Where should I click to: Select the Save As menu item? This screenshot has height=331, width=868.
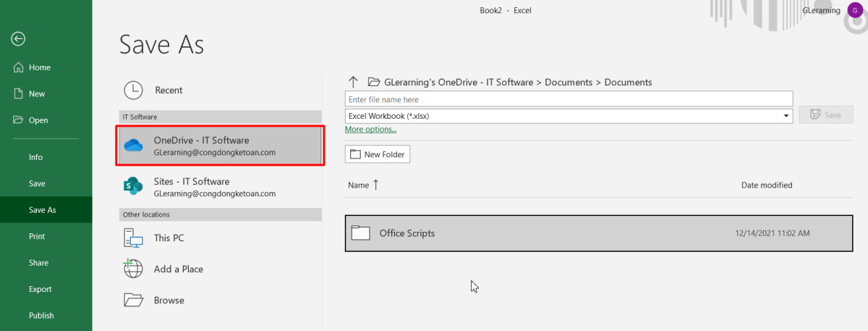point(46,210)
